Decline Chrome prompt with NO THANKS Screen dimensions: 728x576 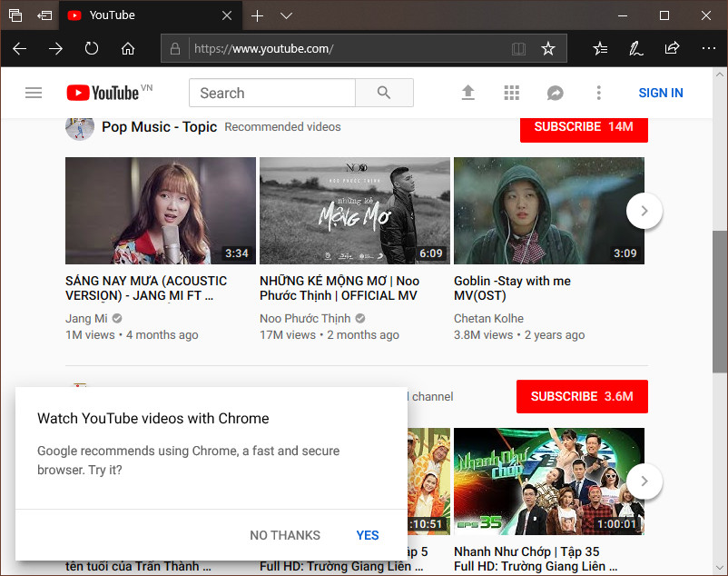point(285,535)
